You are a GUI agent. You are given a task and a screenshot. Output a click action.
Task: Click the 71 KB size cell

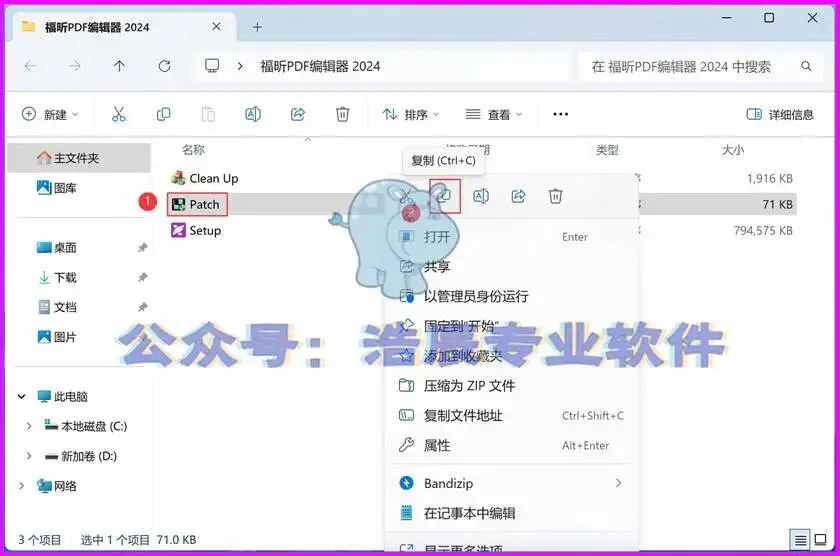coord(777,205)
